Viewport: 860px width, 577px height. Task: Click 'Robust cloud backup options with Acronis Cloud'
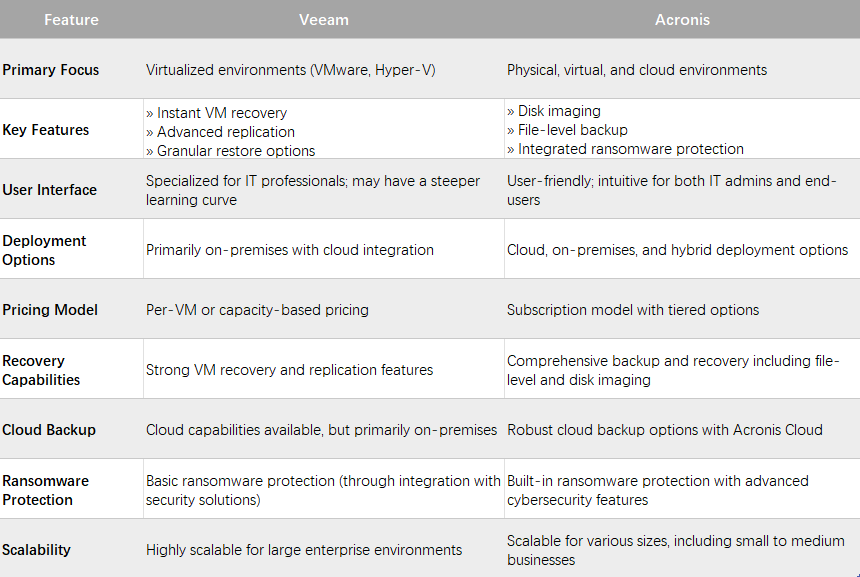pyautogui.click(x=664, y=430)
